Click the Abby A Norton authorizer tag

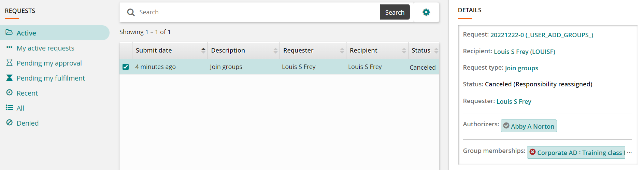pyautogui.click(x=529, y=126)
